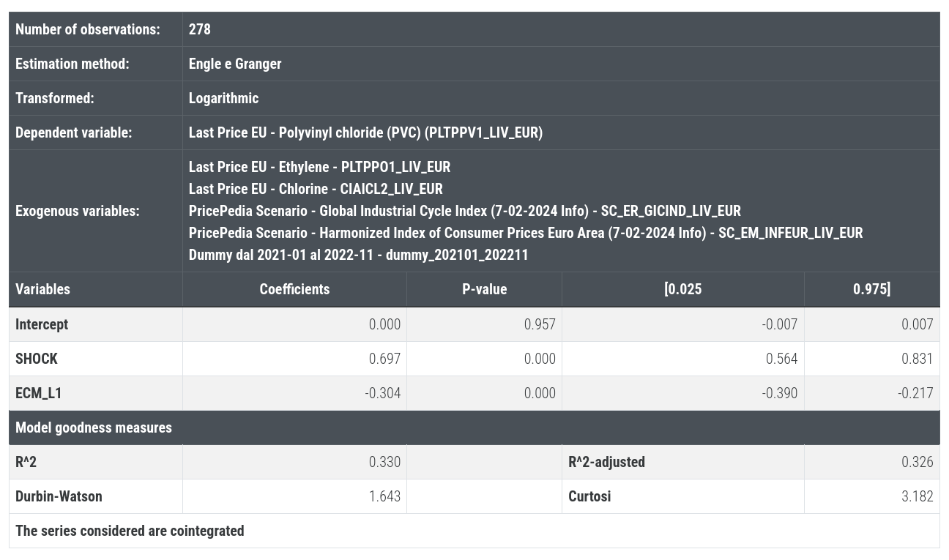
Task: Click the R^2-adjusted value 0.326
Action: [x=917, y=462]
